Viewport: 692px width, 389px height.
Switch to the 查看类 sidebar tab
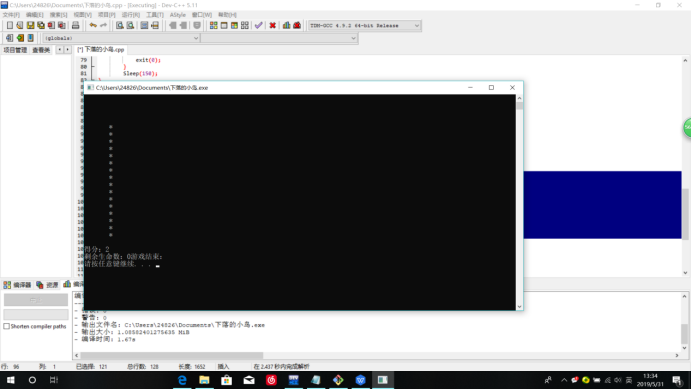click(41, 50)
